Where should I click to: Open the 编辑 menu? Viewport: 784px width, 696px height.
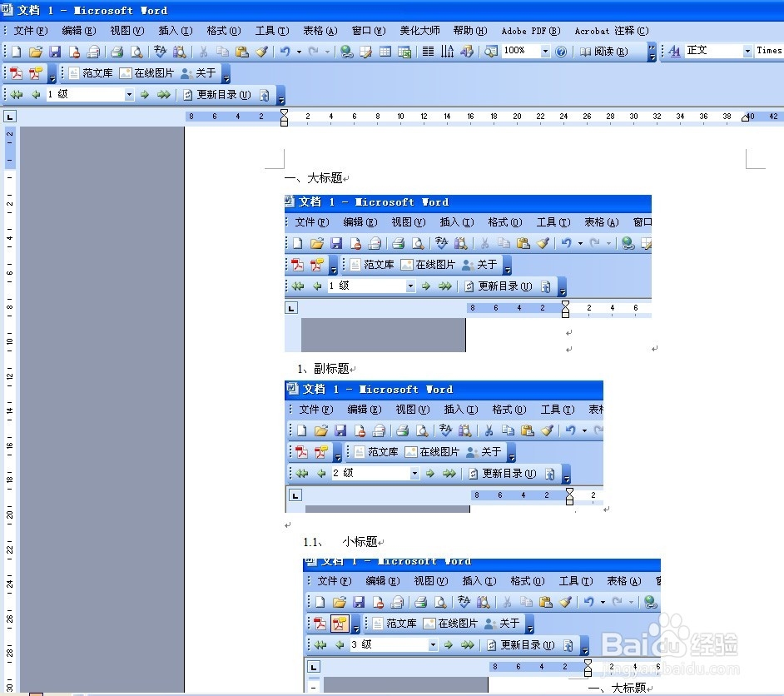pyautogui.click(x=78, y=31)
